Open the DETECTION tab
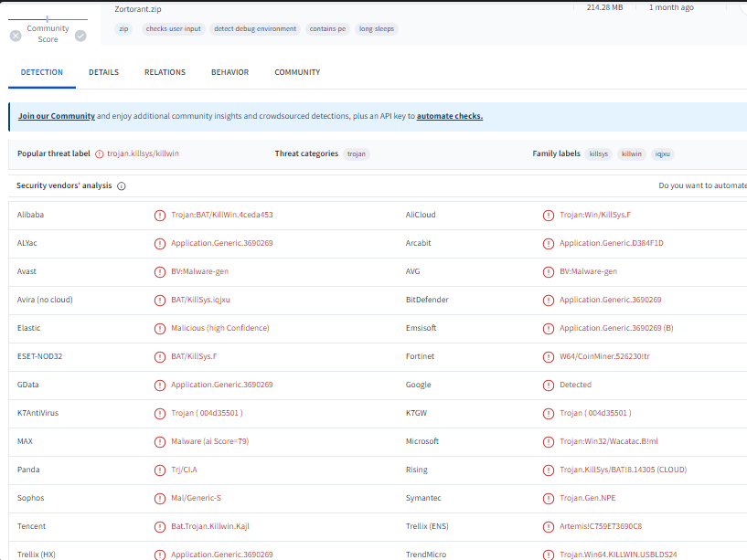Image resolution: width=747 pixels, height=560 pixels. (x=42, y=72)
